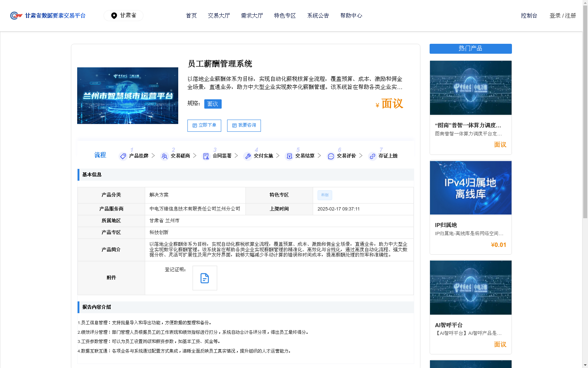Viewport: 588px width, 368px height.
Task: Click the 科创 special zone tag
Action: (x=325, y=195)
